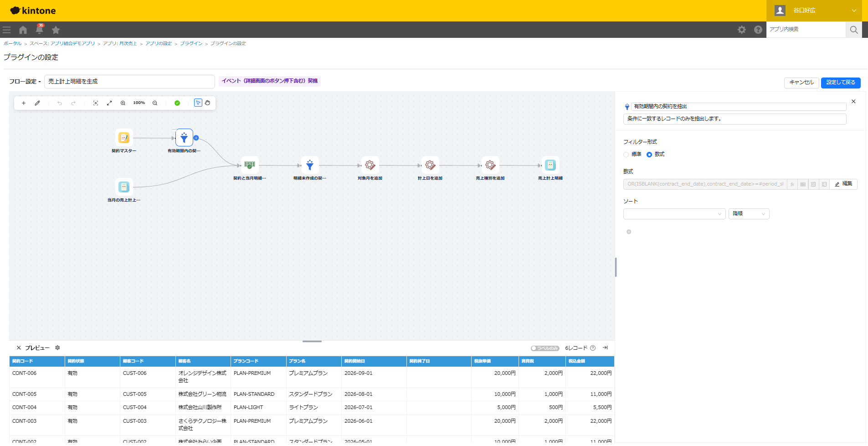Expand the user account menu

point(814,10)
